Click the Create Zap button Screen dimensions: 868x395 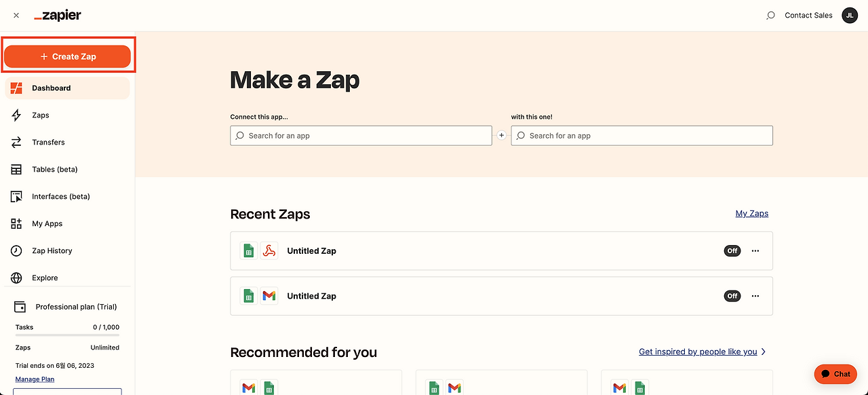coord(67,56)
